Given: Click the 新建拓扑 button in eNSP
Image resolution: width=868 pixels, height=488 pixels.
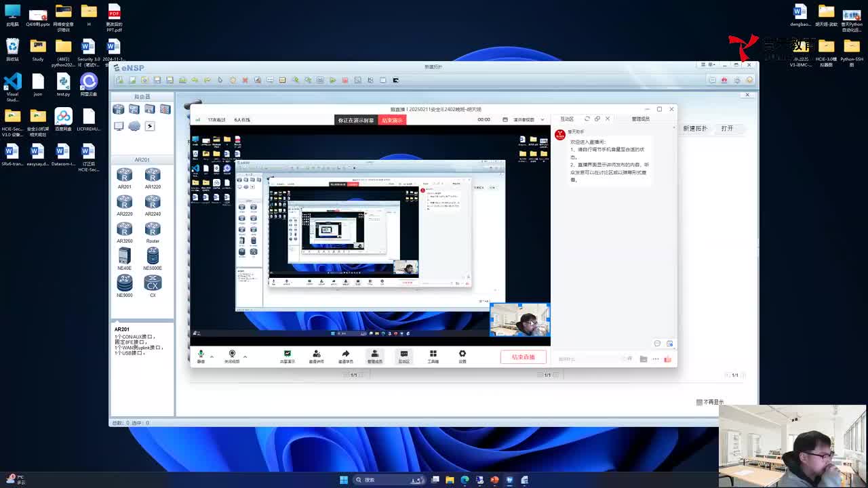Looking at the screenshot, I should click(695, 128).
